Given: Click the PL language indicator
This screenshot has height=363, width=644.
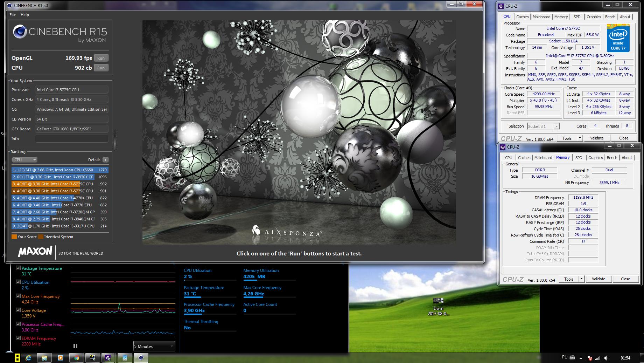Looking at the screenshot, I should tap(564, 357).
